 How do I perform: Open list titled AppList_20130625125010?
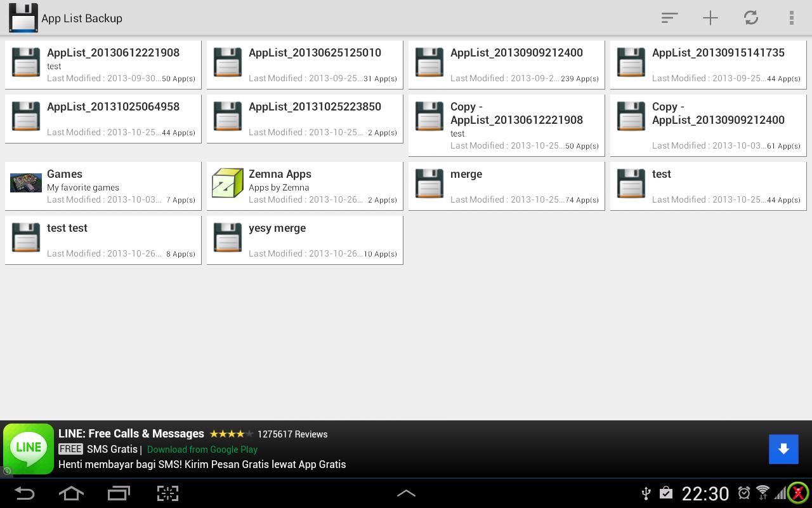pos(315,53)
